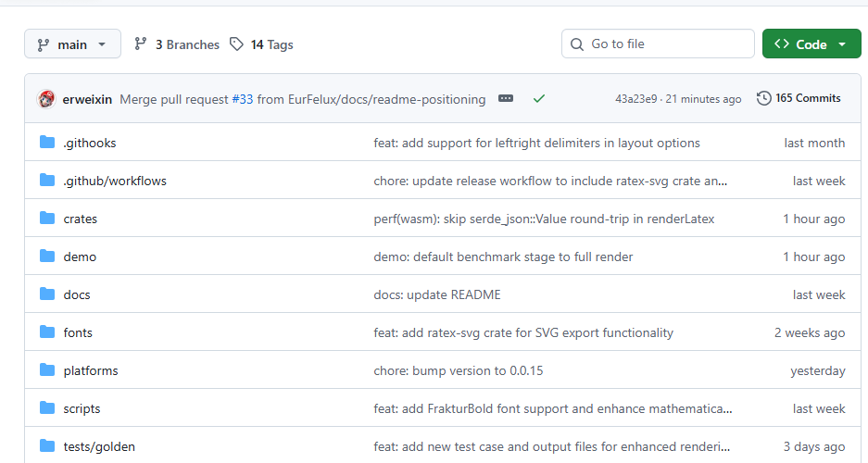Open the demo folder
The image size is (868, 463).
tap(80, 257)
